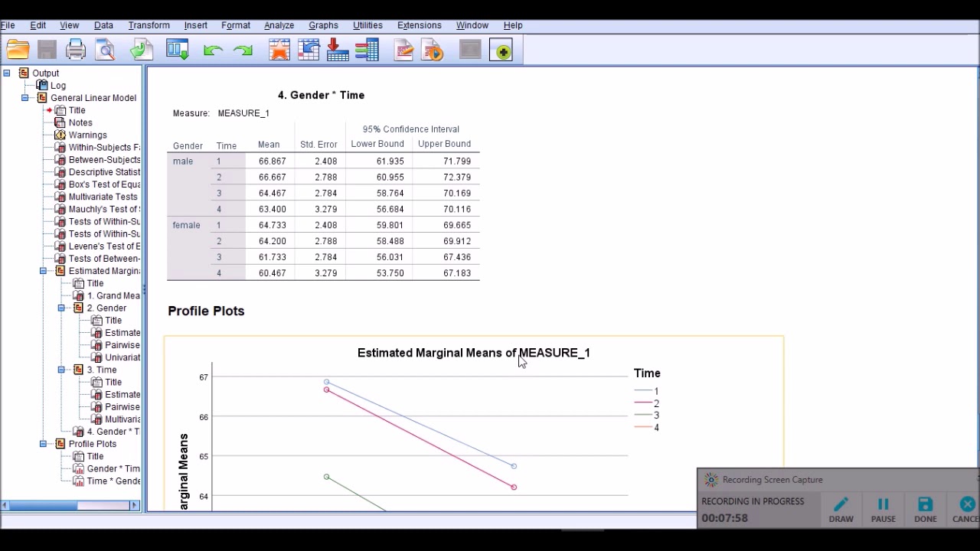Select Tests of Between-Subjects item

104,259
